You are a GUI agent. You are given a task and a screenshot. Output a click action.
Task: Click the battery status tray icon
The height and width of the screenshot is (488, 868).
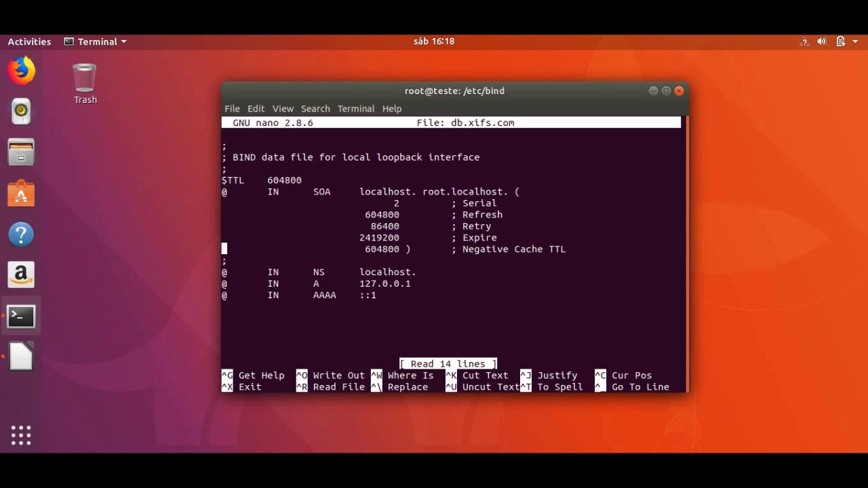[841, 41]
